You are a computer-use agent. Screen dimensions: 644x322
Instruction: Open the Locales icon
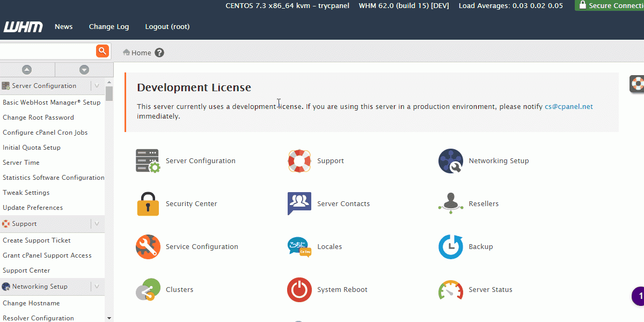299,247
